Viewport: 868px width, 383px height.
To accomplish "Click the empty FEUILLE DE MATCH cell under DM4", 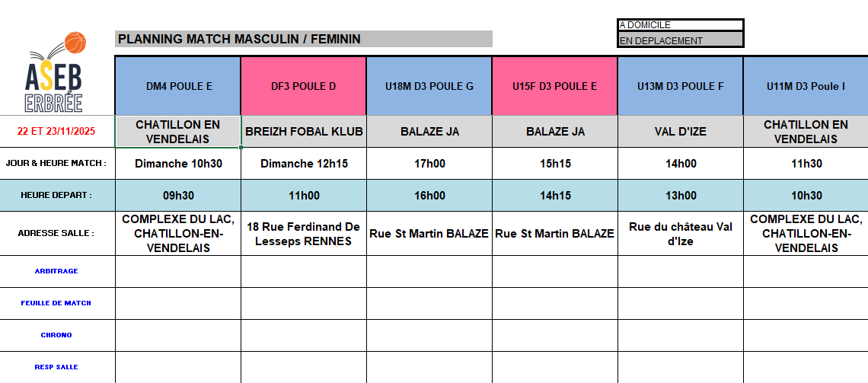I will coord(178,303).
